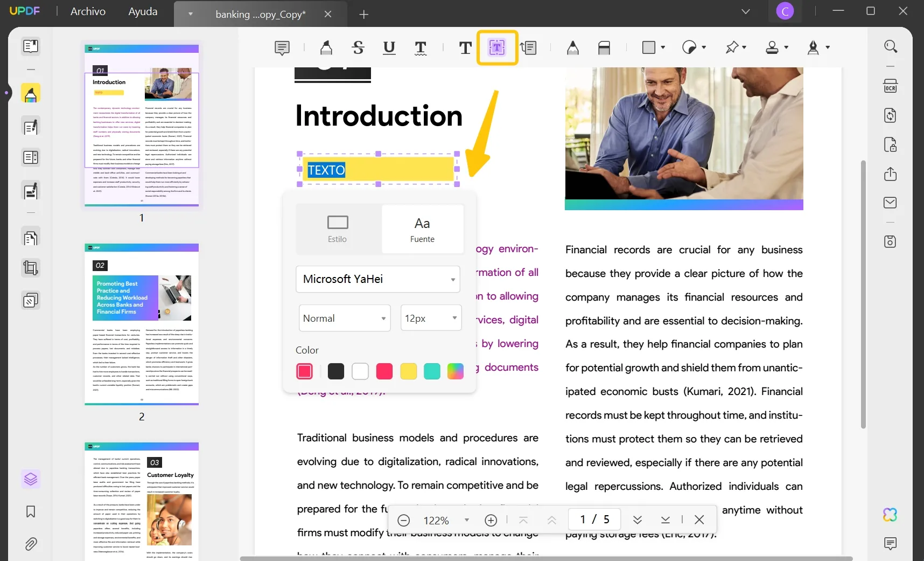Screen dimensions: 924x561
Task: Open the crop pages tool
Action: pyautogui.click(x=31, y=268)
